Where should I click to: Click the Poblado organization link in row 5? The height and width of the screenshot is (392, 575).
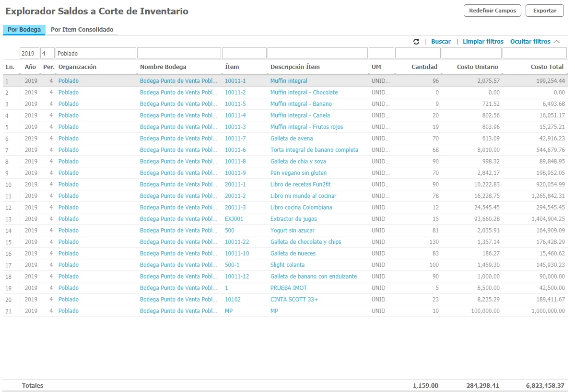[69, 127]
